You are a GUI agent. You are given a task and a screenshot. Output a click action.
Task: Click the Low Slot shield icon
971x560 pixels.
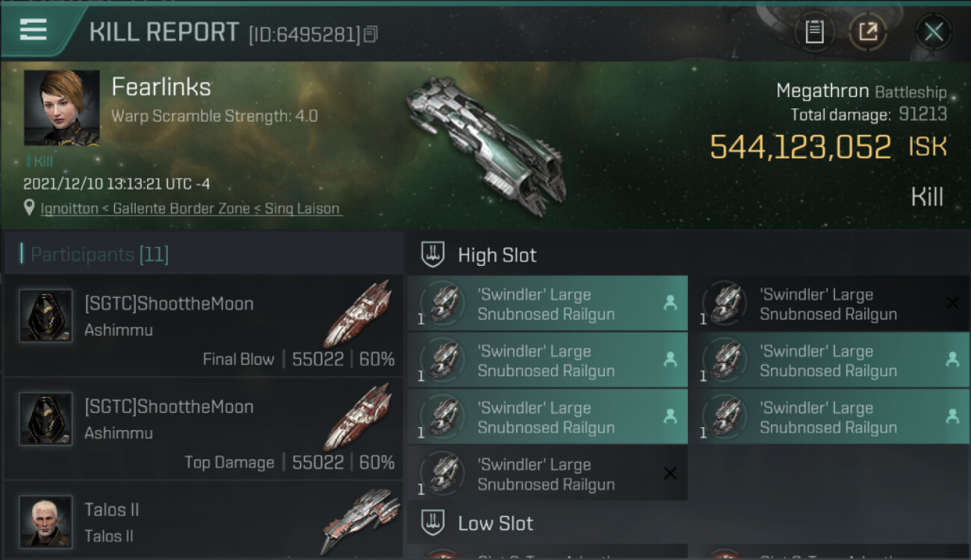[x=432, y=523]
